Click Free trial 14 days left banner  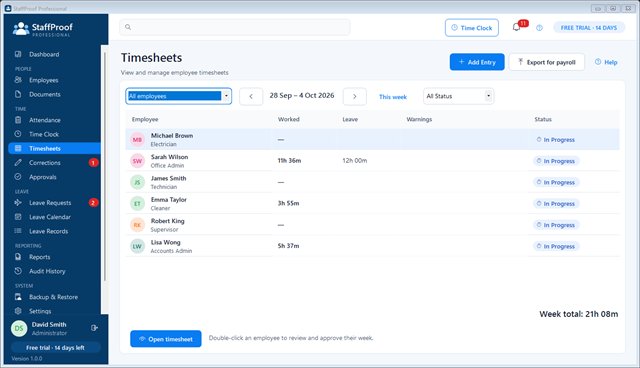(56, 348)
